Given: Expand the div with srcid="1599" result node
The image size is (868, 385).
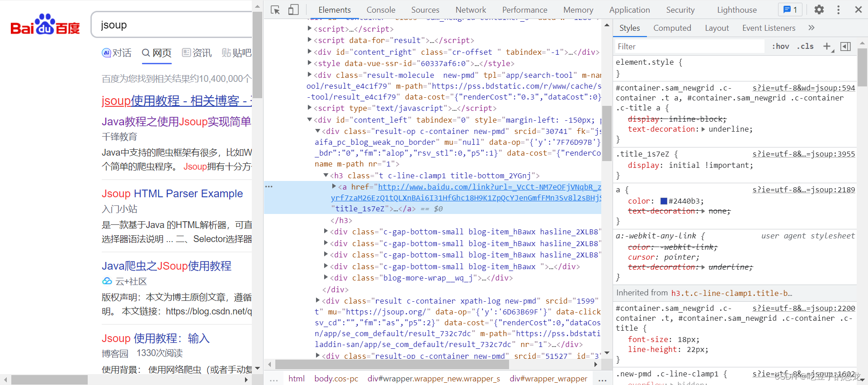Looking at the screenshot, I should pos(317,300).
